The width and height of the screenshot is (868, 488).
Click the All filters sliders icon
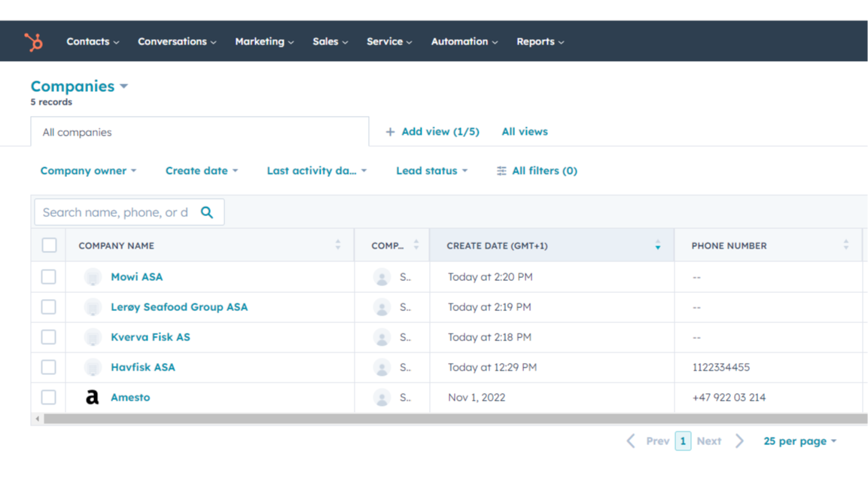pos(501,171)
